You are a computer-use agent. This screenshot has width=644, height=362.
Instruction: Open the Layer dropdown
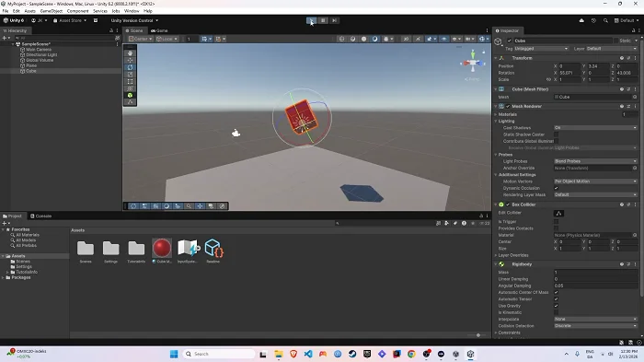[x=612, y=49]
